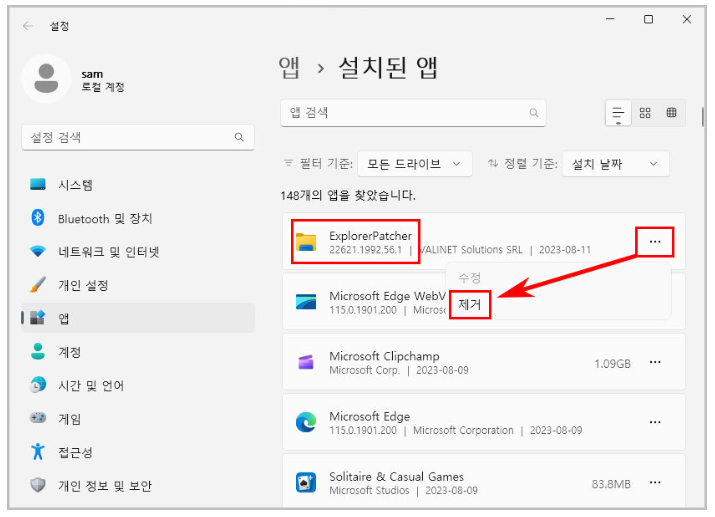Click the 1.09GB size value

(x=612, y=363)
